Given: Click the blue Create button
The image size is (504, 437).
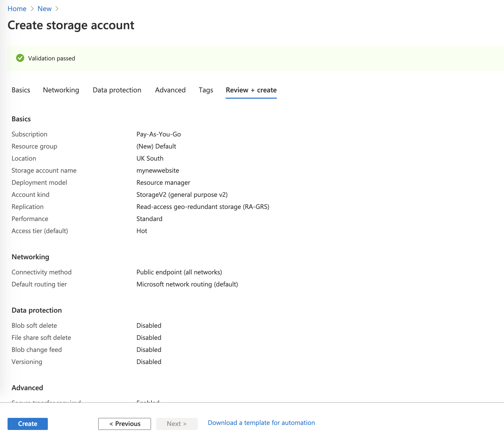Looking at the screenshot, I should 28,424.
